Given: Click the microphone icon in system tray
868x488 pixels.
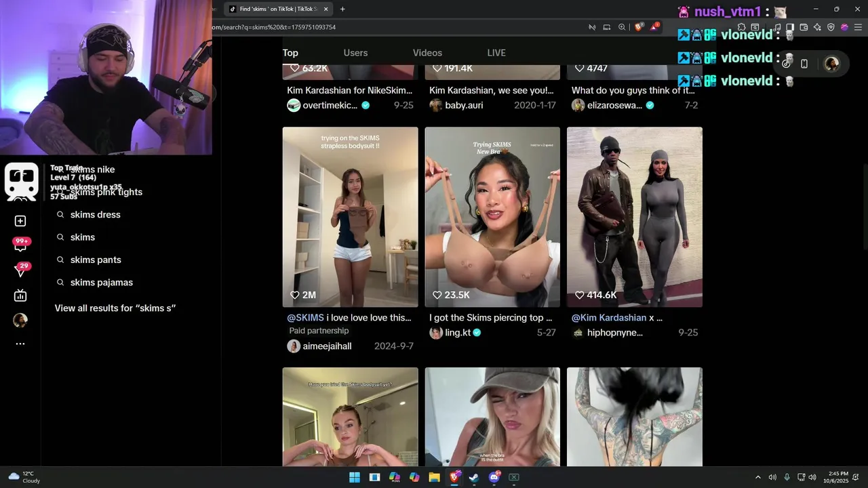Looking at the screenshot, I should 787,477.
